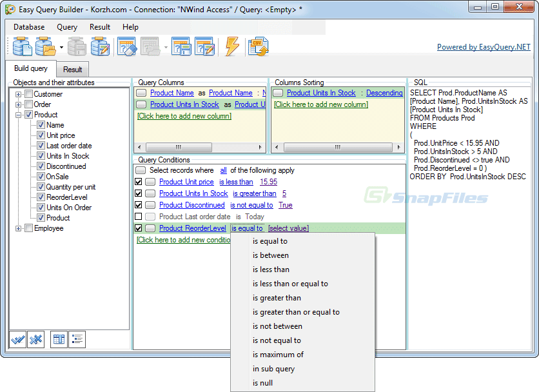The width and height of the screenshot is (539, 392).
Task: Click the clear query eraser icon
Action: (127, 46)
